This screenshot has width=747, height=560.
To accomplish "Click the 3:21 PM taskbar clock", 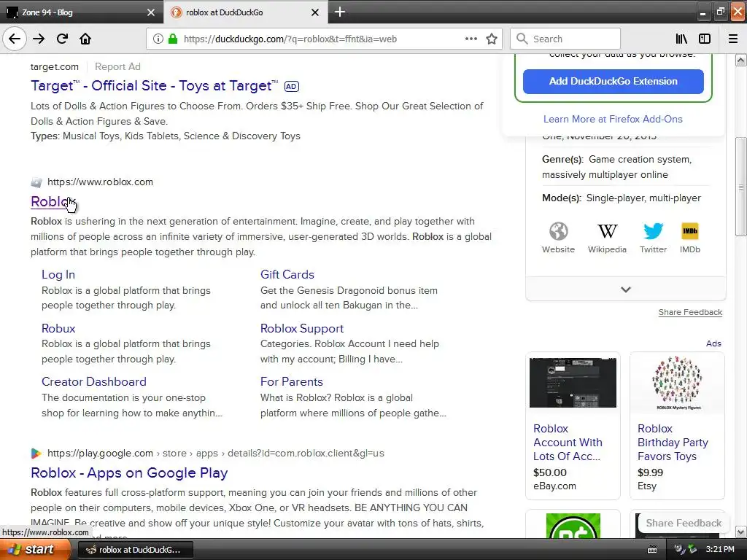I will [x=720, y=550].
